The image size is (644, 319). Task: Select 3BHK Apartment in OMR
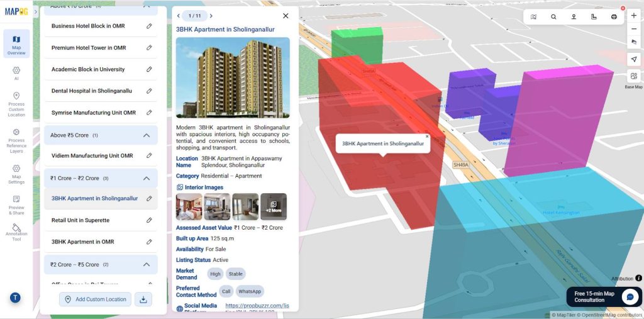pos(82,242)
